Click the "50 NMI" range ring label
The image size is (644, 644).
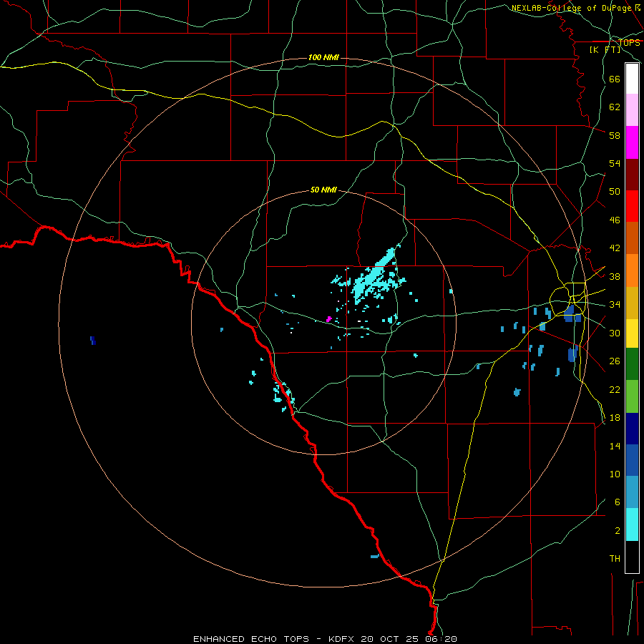coord(323,190)
